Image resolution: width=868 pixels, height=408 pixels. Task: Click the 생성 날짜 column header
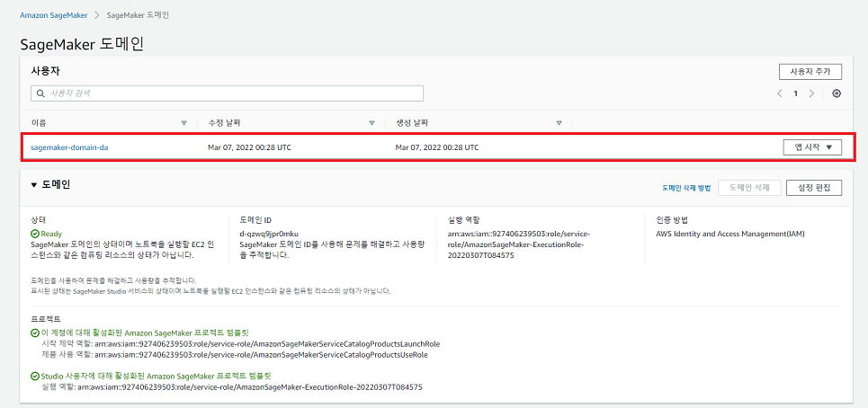412,123
